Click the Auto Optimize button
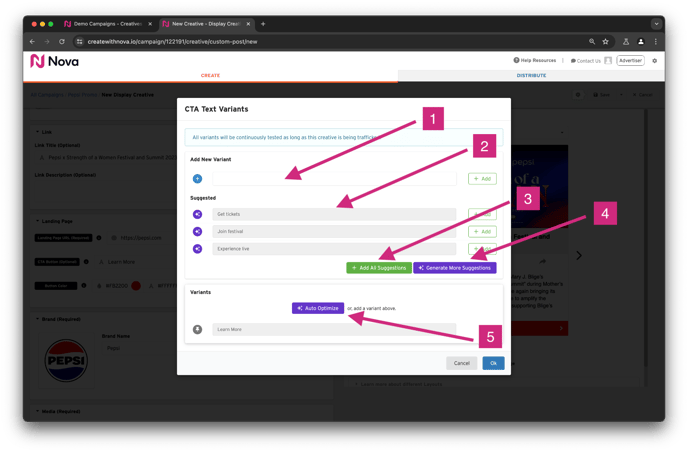Screen dimensions: 688x452 [318, 308]
